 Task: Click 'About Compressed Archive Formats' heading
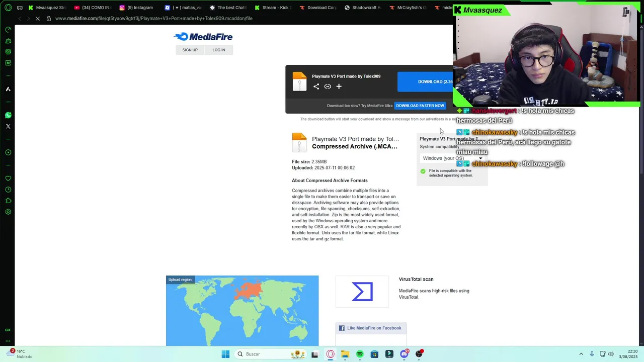point(330,180)
